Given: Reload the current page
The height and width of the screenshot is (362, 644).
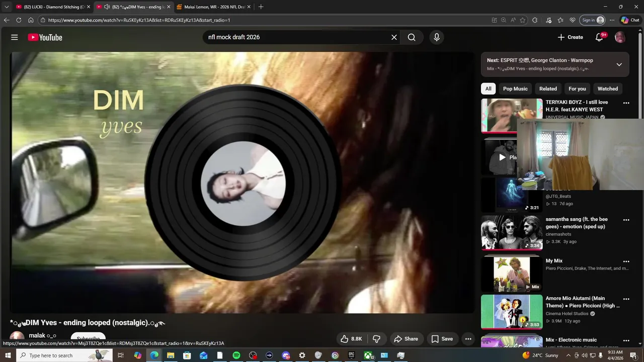Looking at the screenshot, I should click(19, 20).
